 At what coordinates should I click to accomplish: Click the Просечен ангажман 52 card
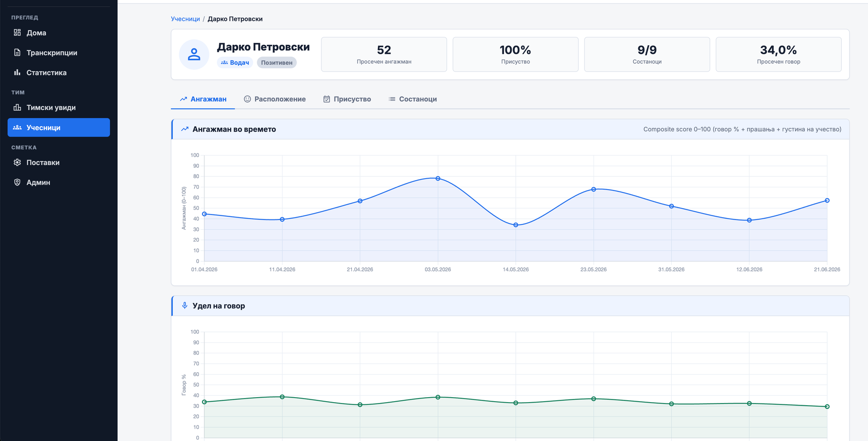tap(384, 54)
